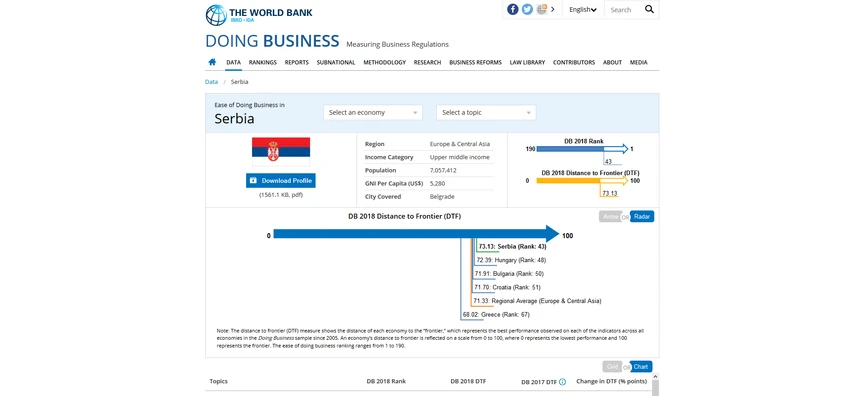Click the search magnifier icon
The height and width of the screenshot is (396, 850).
pos(649,9)
